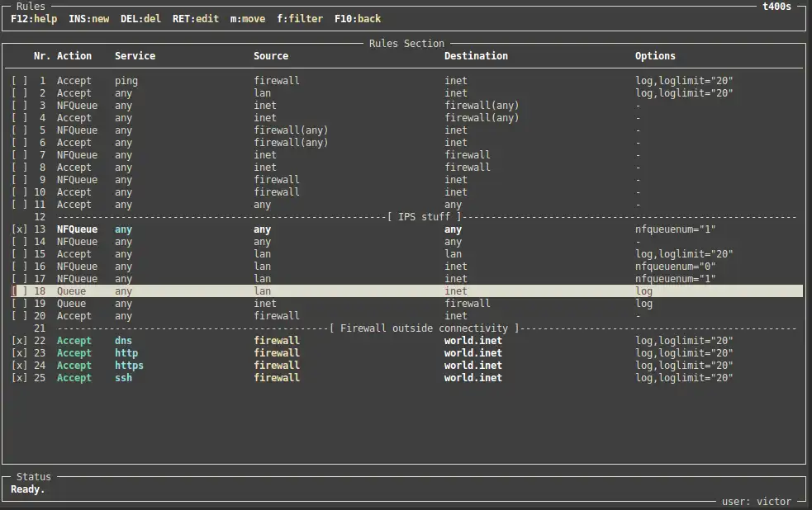Click the F12:help shortcut
812x510 pixels.
click(34, 18)
